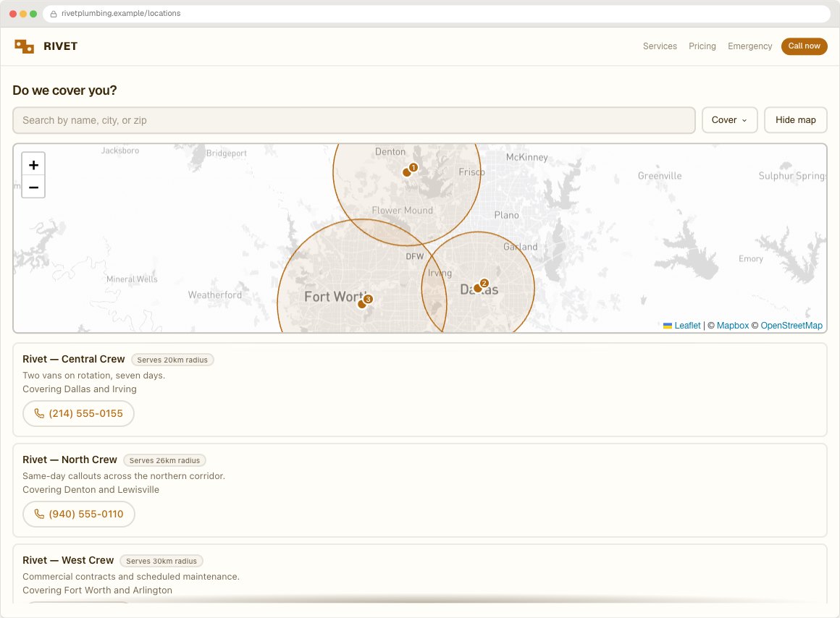Click the Flower Mound map label
Screen dimensions: 840x618
[403, 211]
